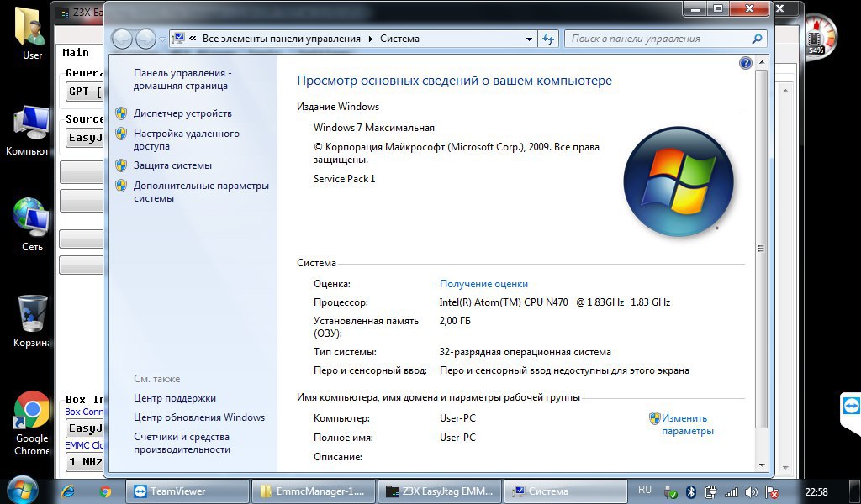The image size is (861, 504).
Task: Switch to the EmmcManager taskbar button
Action: (314, 491)
